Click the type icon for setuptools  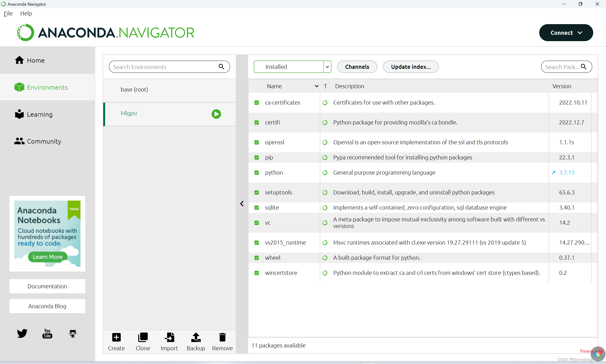325,193
